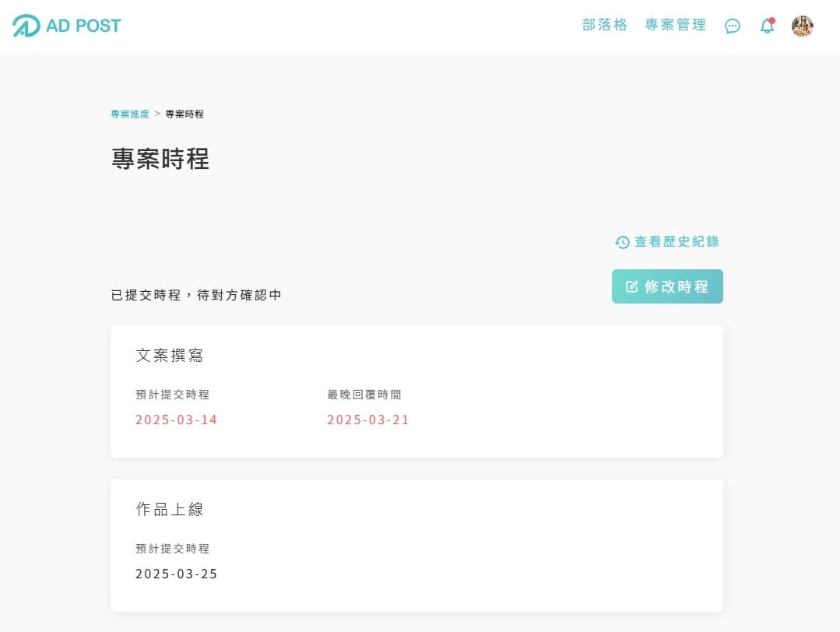Click the 最晚回覆時間 label
The image size is (840, 632).
(364, 395)
